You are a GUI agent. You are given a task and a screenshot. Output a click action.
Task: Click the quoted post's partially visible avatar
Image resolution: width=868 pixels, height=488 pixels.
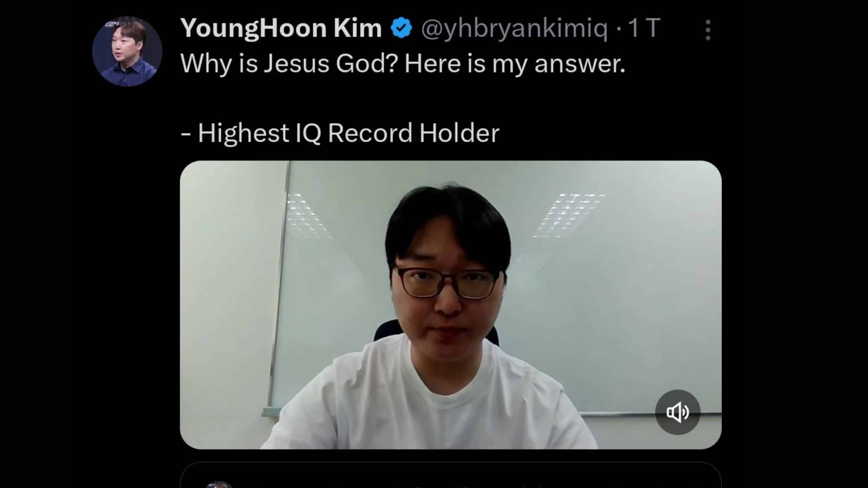[219, 484]
